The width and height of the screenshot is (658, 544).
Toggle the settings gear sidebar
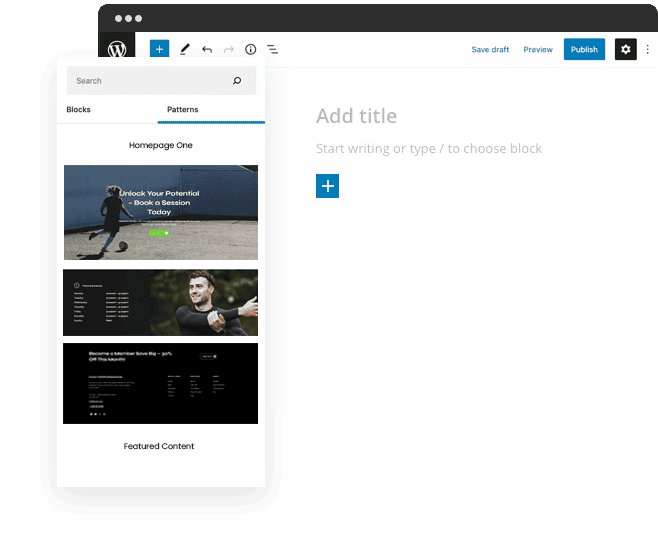[625, 49]
